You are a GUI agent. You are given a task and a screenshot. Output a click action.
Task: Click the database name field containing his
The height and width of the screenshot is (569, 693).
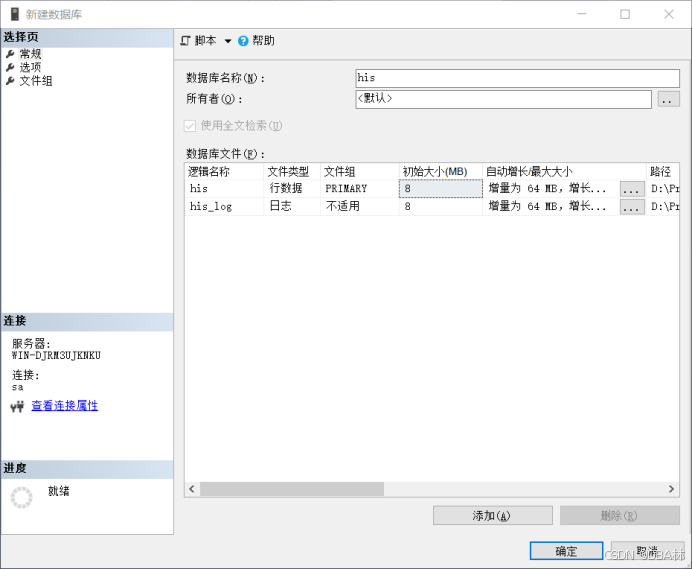518,78
